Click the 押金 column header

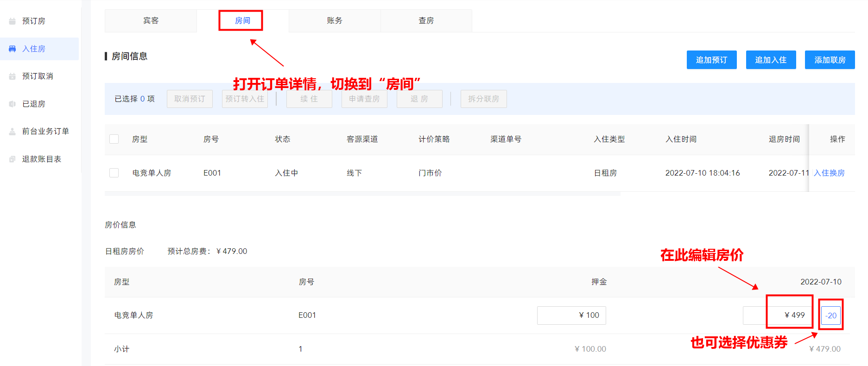[x=599, y=282]
